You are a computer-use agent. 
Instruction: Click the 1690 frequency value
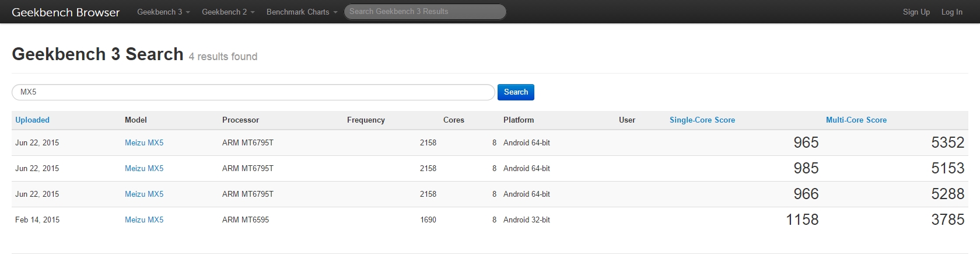(428, 220)
